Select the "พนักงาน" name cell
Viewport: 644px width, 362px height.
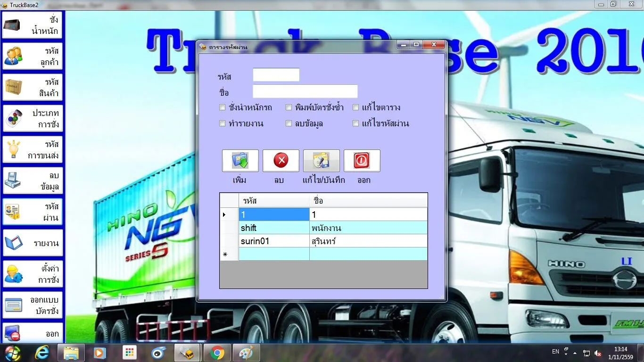[368, 228]
